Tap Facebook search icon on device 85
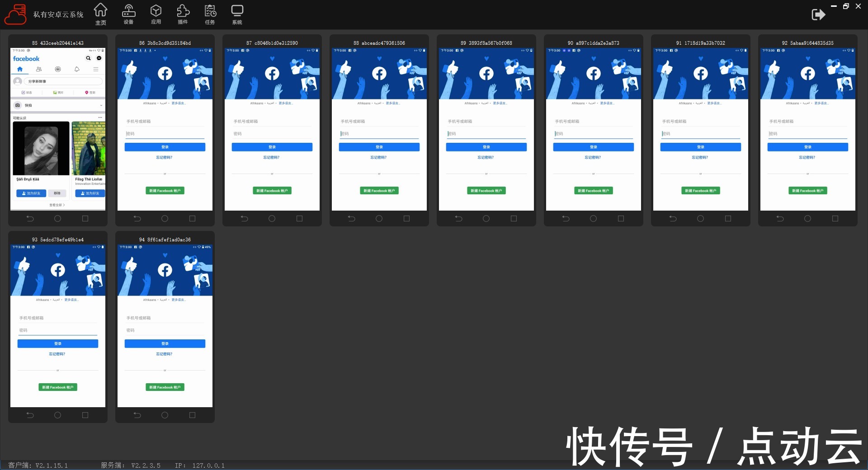The width and height of the screenshot is (868, 470). point(88,58)
